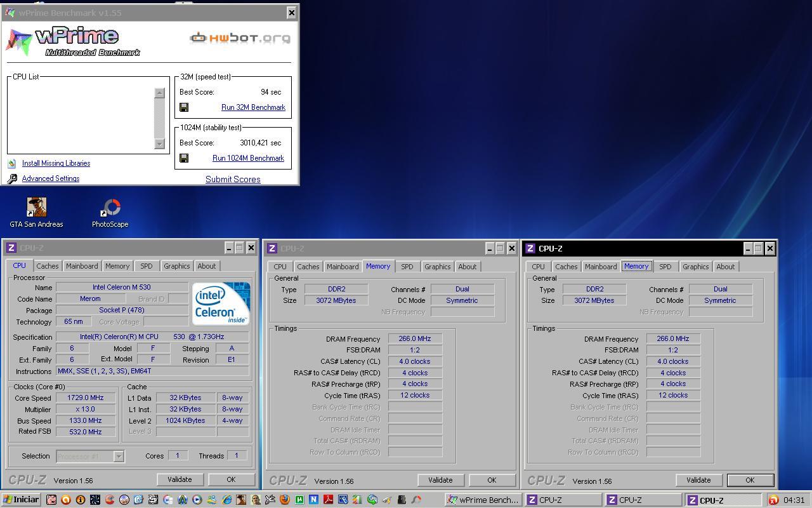Click the Instructions field MMX, SSE, EM64T
This screenshot has width=812, height=508.
click(152, 371)
